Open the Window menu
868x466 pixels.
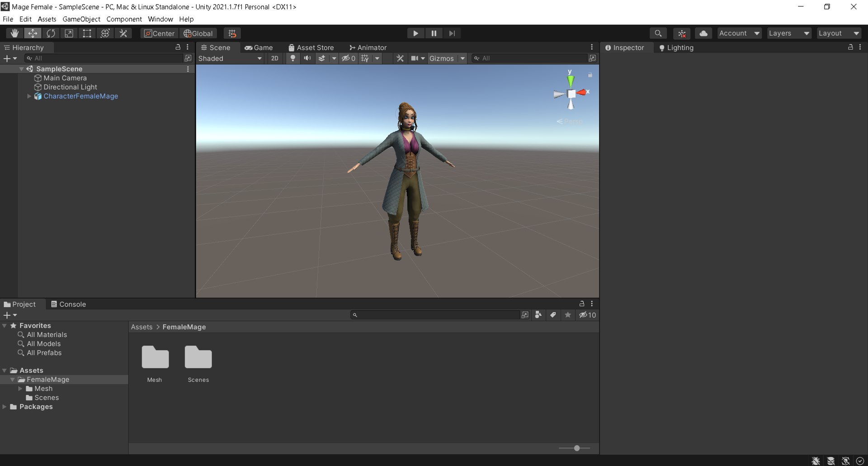pos(160,19)
